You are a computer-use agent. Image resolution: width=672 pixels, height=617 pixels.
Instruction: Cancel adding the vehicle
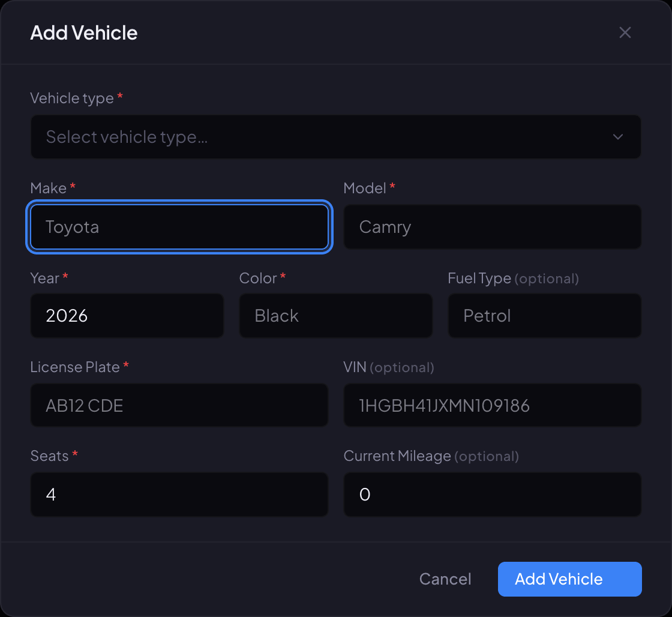(445, 579)
